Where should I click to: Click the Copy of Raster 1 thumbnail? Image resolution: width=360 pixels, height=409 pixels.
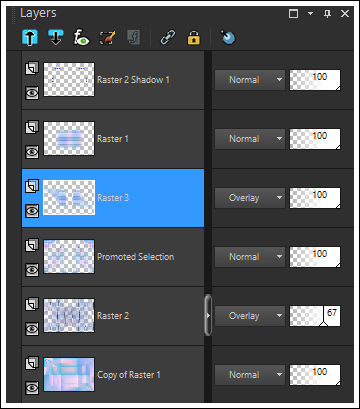coord(69,375)
